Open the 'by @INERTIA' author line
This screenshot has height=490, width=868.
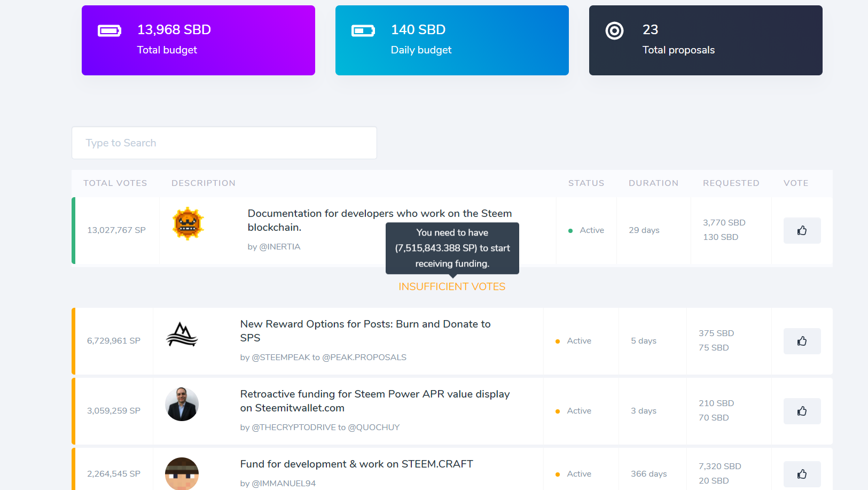click(x=274, y=247)
